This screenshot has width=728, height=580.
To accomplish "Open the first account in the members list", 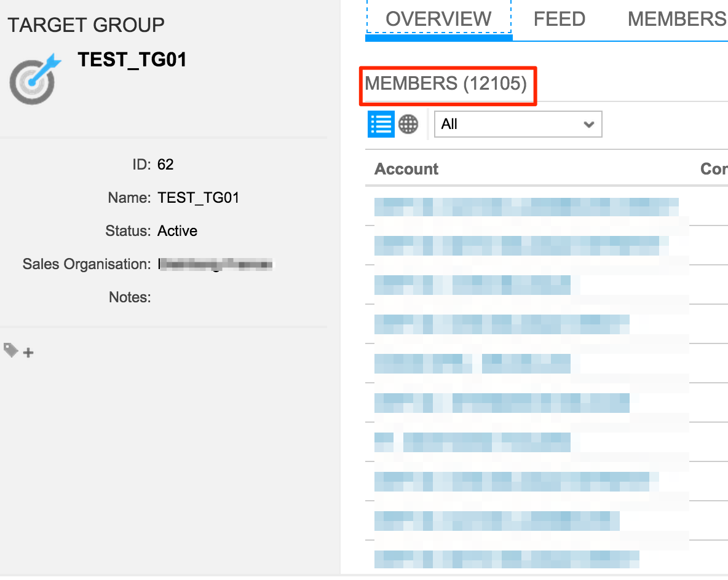I will pyautogui.click(x=526, y=206).
